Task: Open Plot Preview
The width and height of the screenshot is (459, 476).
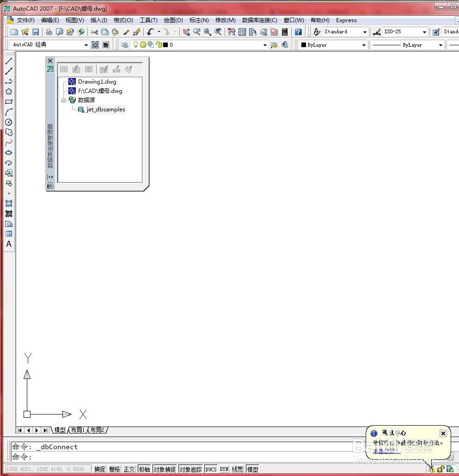Action: [x=60, y=32]
